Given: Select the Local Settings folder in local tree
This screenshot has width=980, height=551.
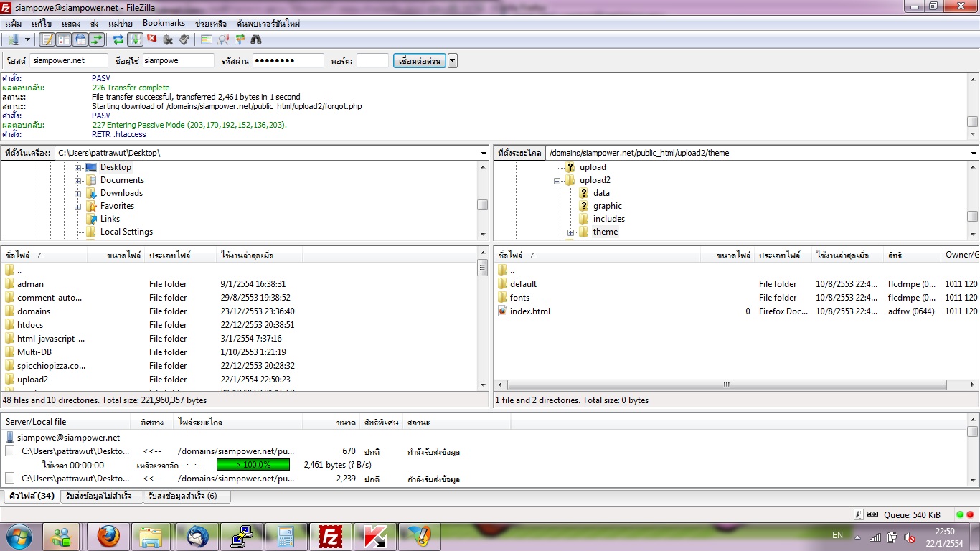Looking at the screenshot, I should pyautogui.click(x=126, y=232).
